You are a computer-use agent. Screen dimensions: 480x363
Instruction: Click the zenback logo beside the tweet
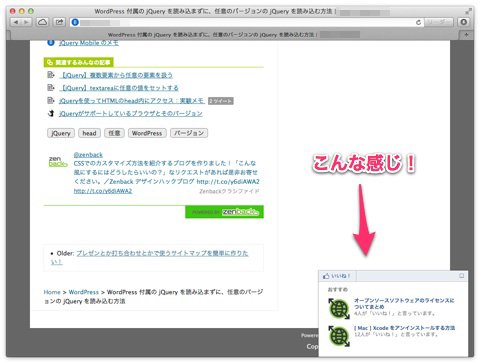click(58, 161)
